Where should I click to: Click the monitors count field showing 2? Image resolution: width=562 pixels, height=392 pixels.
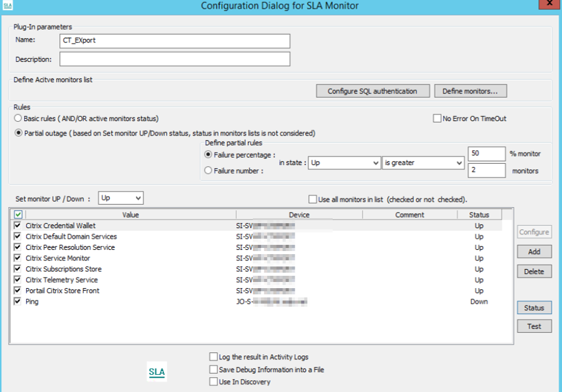[487, 170]
